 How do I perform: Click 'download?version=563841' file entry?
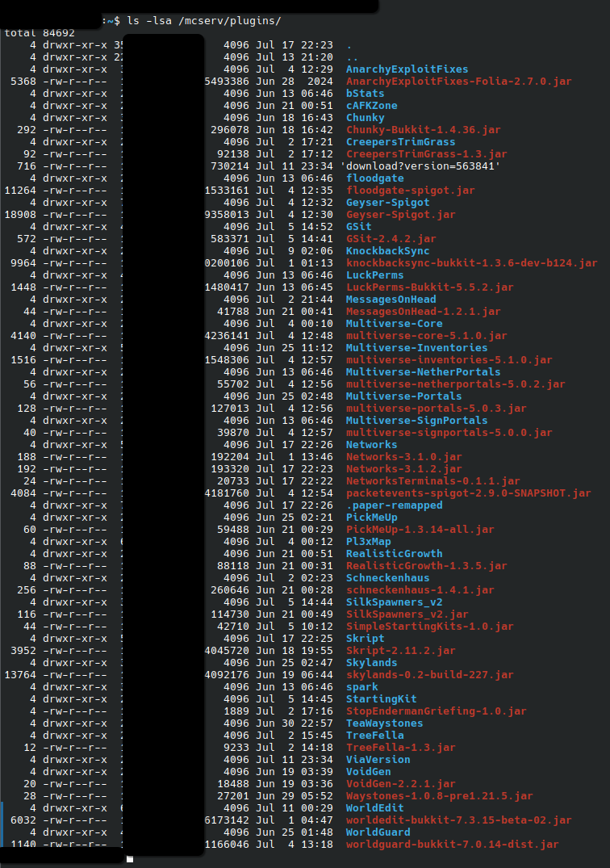420,166
